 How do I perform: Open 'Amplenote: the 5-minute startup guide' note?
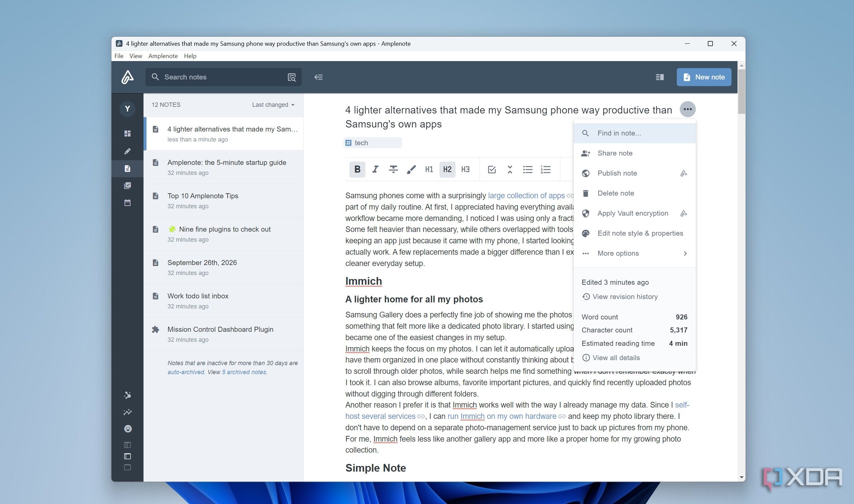coord(224,167)
